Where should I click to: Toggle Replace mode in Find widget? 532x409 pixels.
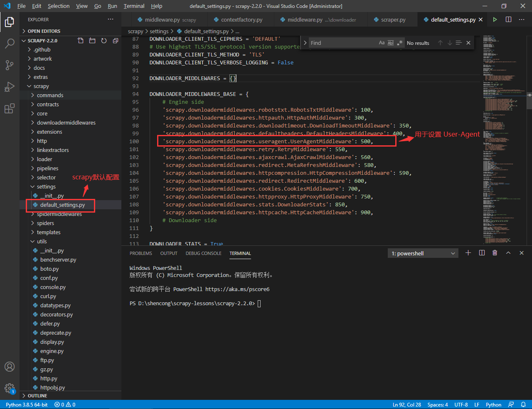(x=305, y=43)
